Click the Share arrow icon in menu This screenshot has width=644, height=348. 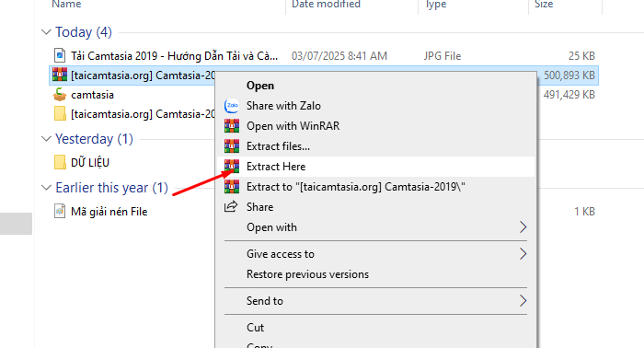pos(231,206)
